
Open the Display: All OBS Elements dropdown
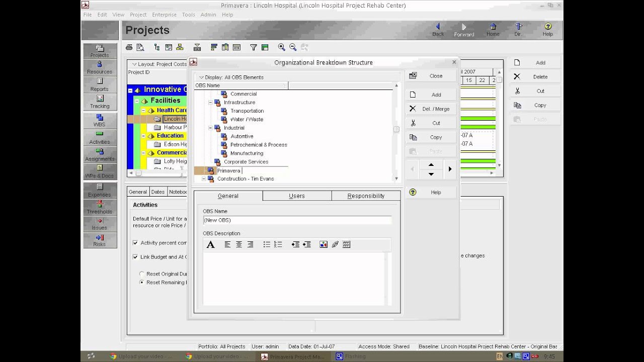coord(231,77)
